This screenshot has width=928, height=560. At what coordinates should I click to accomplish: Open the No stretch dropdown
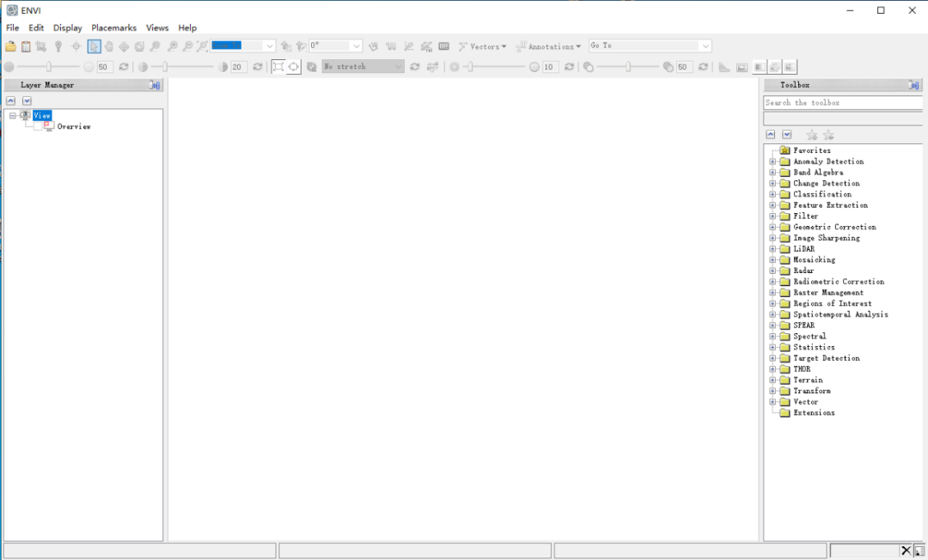click(363, 67)
